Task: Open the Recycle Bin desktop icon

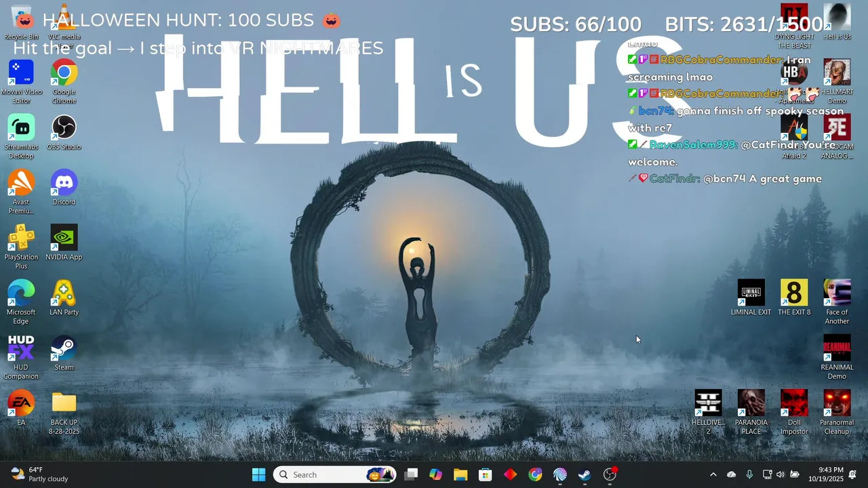Action: 21,22
